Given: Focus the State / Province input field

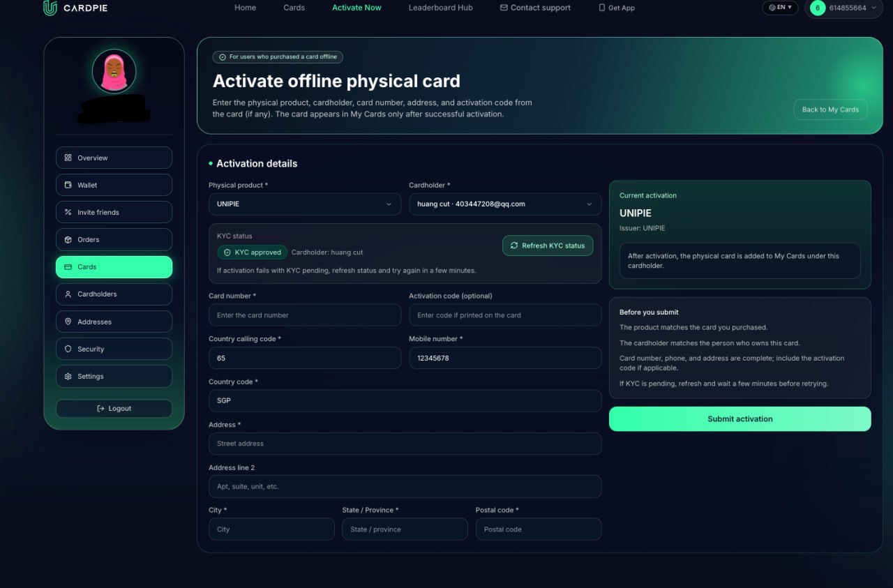Looking at the screenshot, I should tap(405, 529).
